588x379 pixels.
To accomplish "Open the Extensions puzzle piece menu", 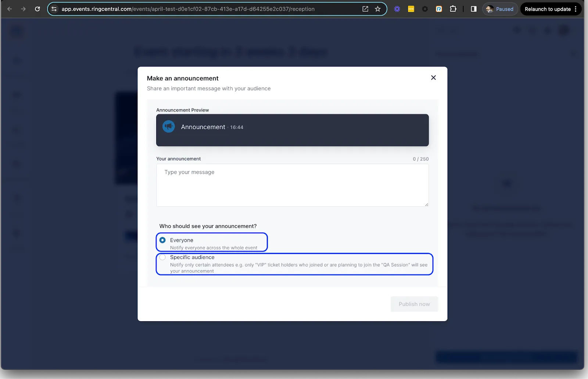I will click(453, 9).
